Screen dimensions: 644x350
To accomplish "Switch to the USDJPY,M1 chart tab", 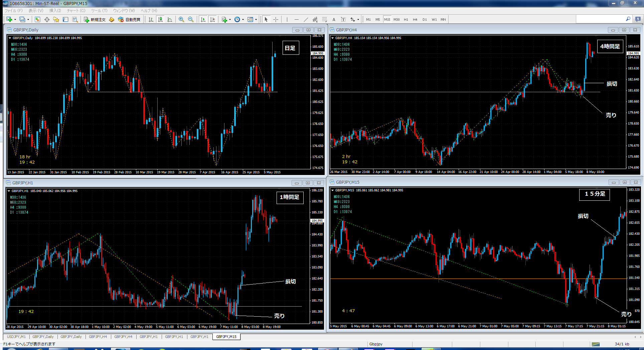I will point(16,337).
